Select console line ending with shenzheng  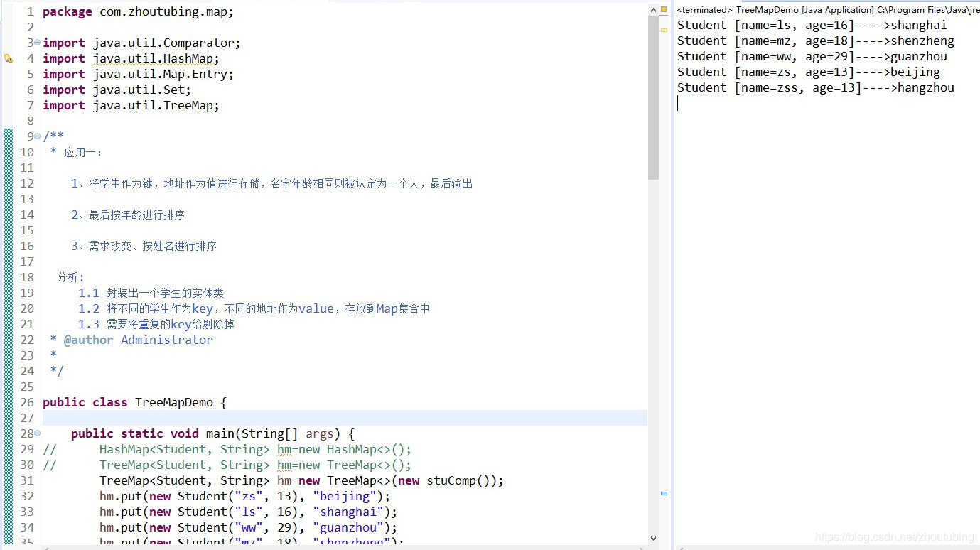815,41
